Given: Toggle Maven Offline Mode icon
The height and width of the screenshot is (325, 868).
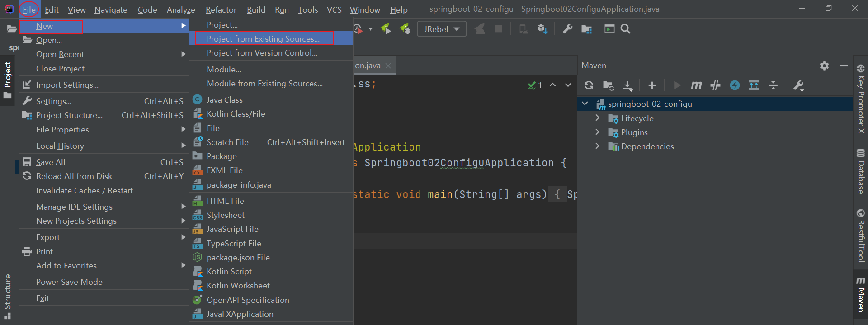Looking at the screenshot, I should tap(715, 85).
